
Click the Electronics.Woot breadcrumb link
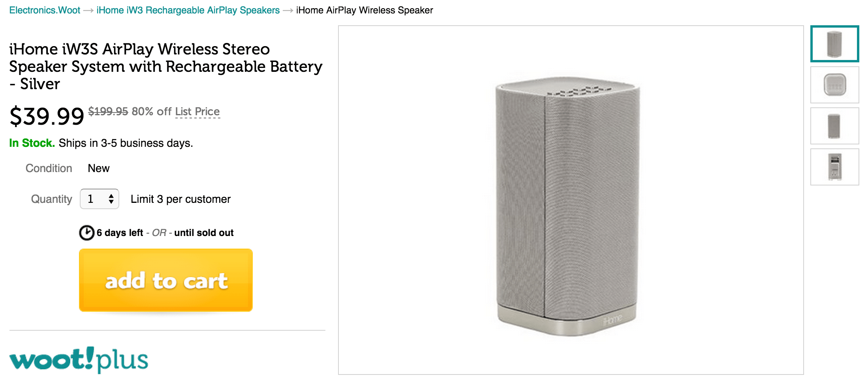45,10
